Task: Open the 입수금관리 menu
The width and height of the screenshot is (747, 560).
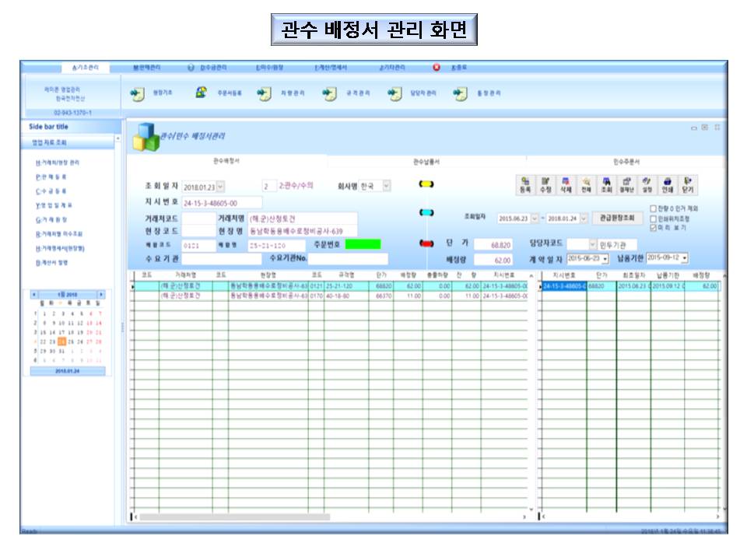Action: (x=213, y=68)
